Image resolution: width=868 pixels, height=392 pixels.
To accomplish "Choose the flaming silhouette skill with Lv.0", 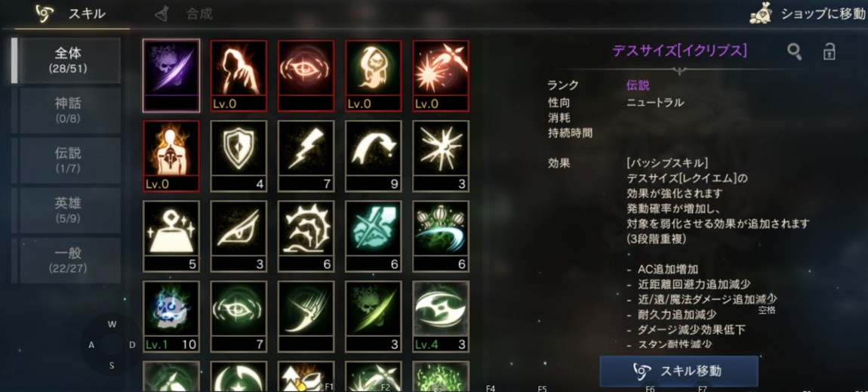I will pyautogui.click(x=171, y=156).
